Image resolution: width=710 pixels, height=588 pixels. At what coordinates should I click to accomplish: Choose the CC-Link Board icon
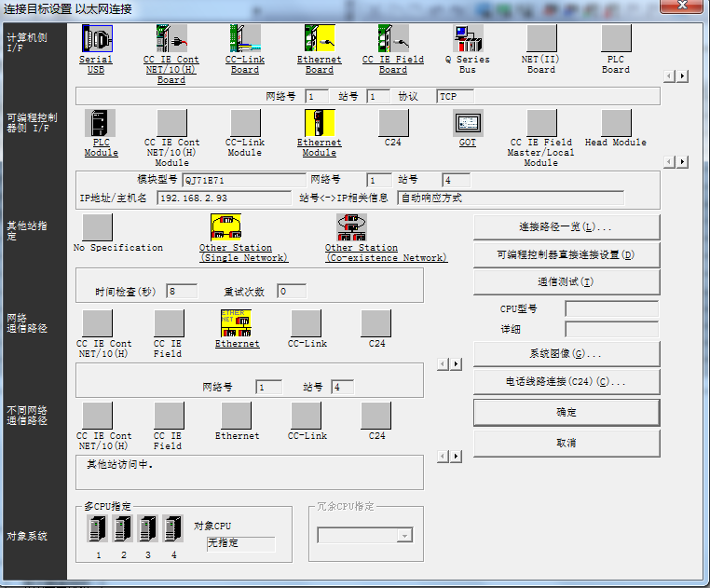pos(245,39)
